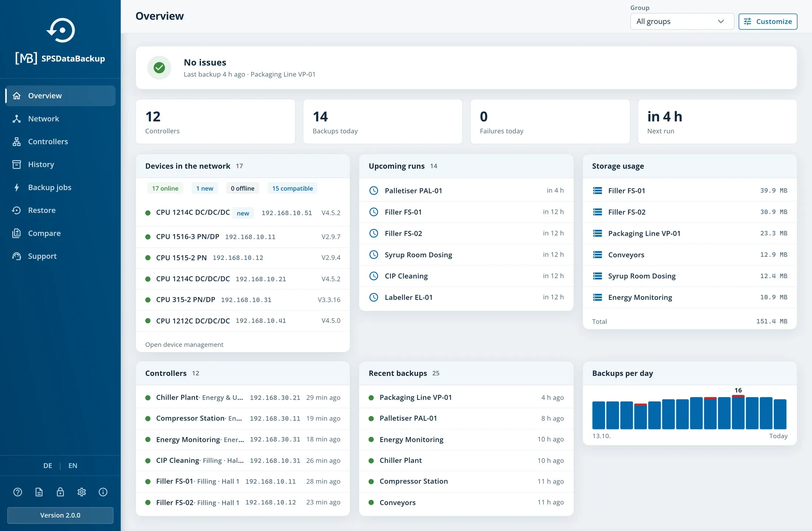Click Filler FS-02 in upcoming runs
This screenshot has height=531, width=812.
pyautogui.click(x=466, y=233)
